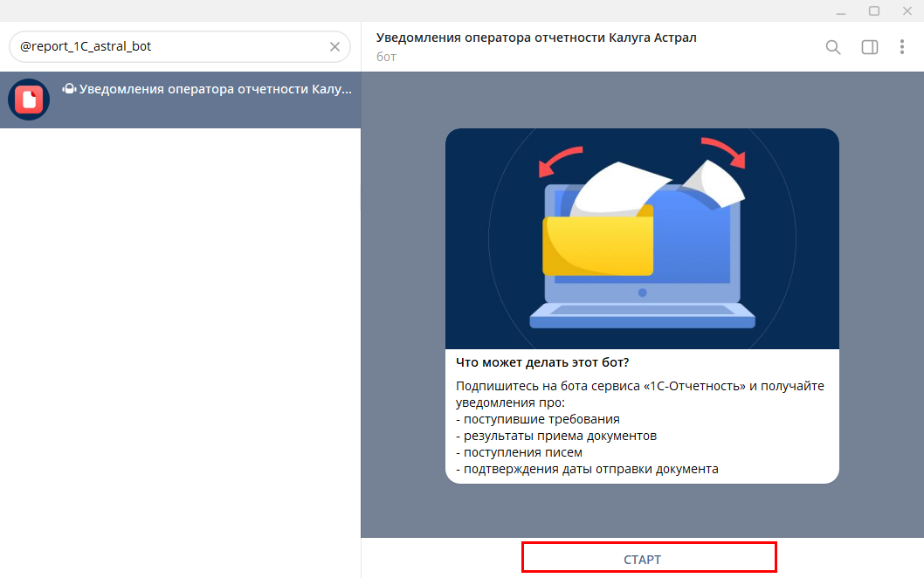Viewport: 924px width, 578px height.
Task: Open search in chat magnifier icon
Action: coord(832,47)
